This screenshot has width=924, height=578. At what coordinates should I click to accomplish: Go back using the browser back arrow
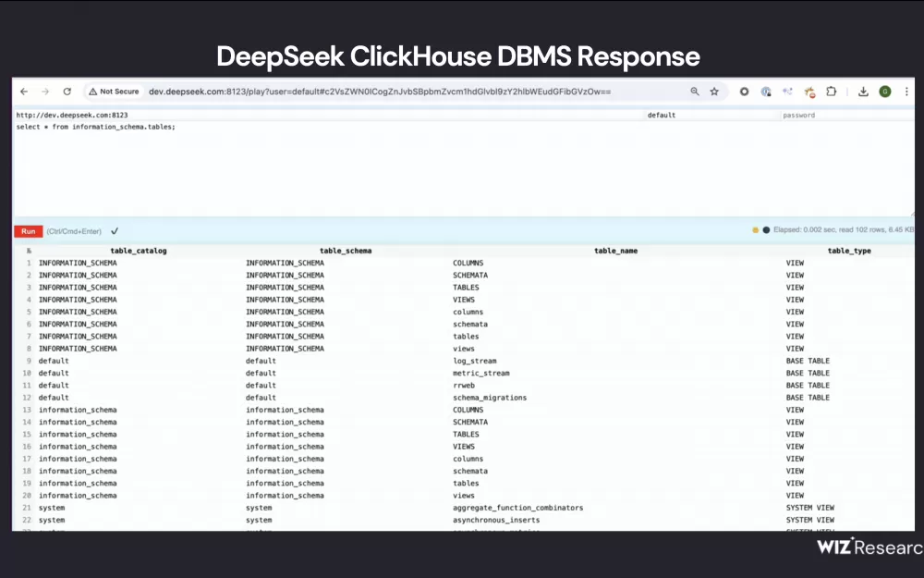point(24,92)
